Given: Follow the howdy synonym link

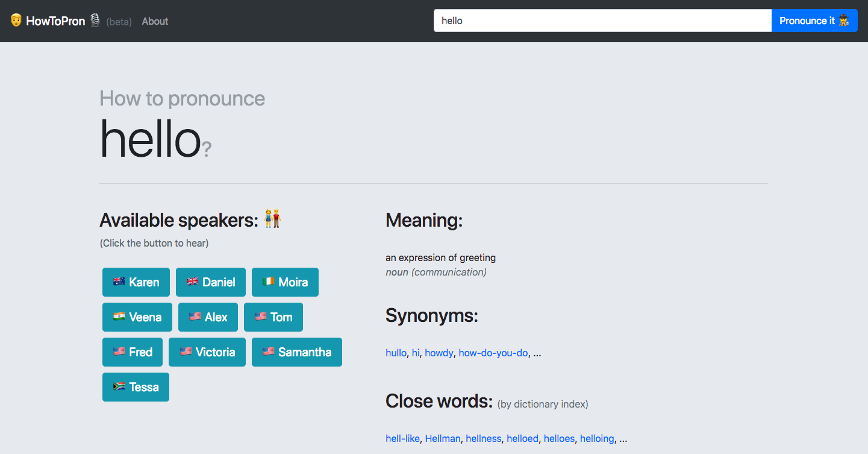Looking at the screenshot, I should click(439, 353).
